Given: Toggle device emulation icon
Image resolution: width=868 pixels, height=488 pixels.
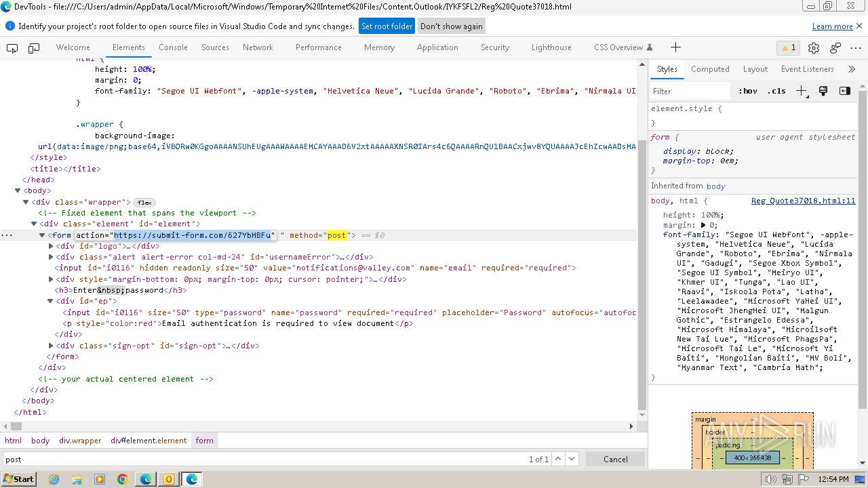Looking at the screenshot, I should (34, 47).
